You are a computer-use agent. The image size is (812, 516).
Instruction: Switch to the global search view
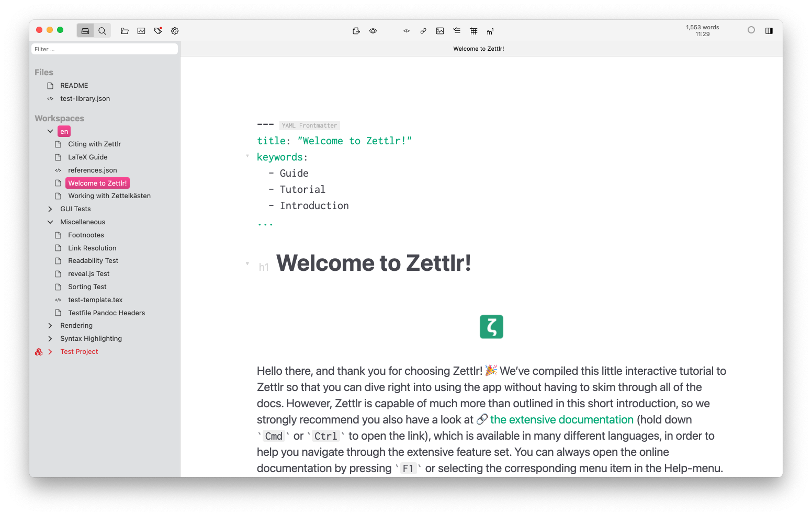(x=103, y=31)
